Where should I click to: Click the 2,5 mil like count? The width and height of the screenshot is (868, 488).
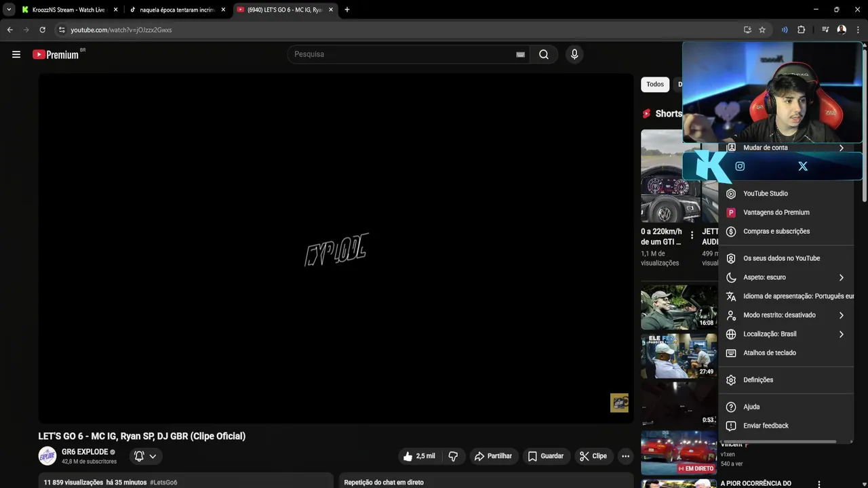tap(426, 456)
